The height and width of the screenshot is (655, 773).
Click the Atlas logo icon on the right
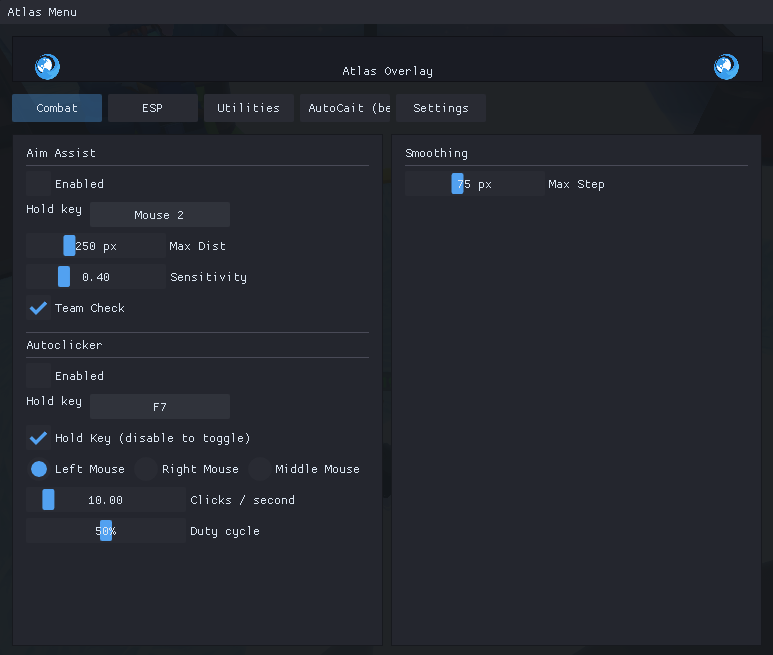point(726,67)
